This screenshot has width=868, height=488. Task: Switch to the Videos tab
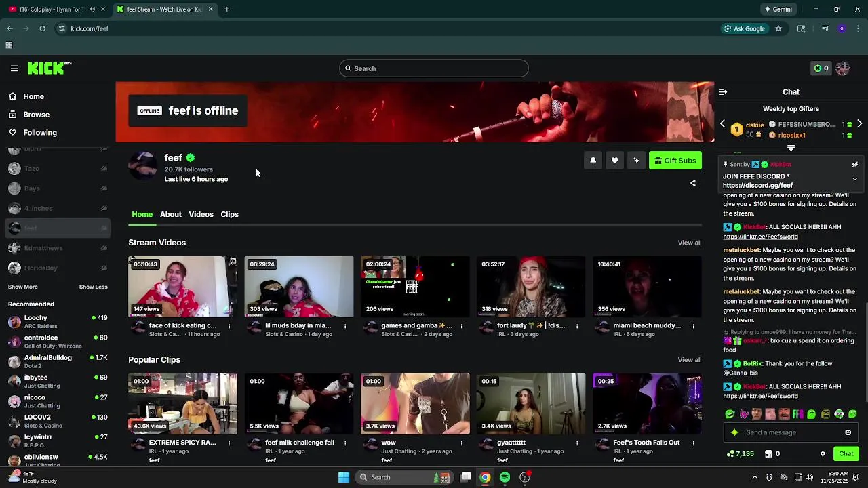coord(201,214)
